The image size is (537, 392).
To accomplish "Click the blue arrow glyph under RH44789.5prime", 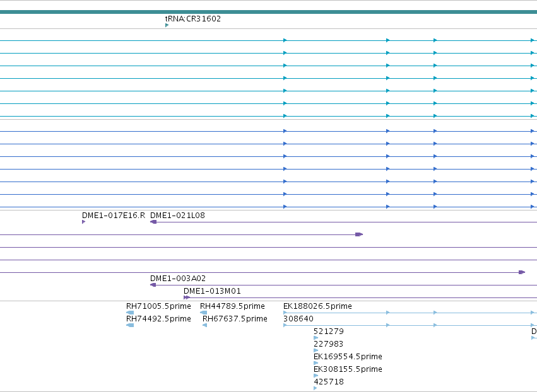I will tap(203, 313).
